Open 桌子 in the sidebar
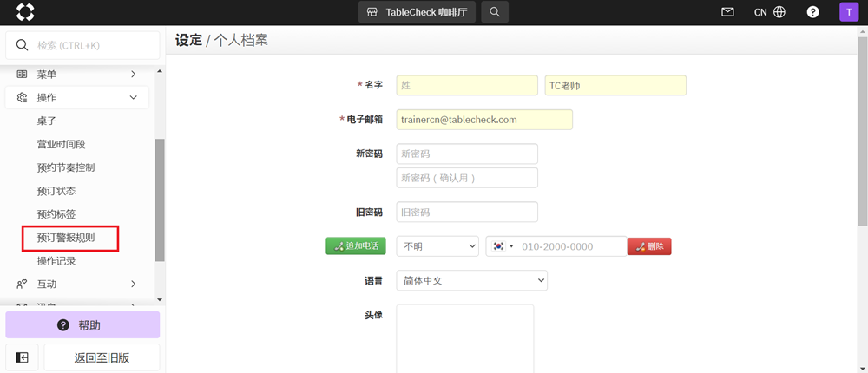 [47, 121]
